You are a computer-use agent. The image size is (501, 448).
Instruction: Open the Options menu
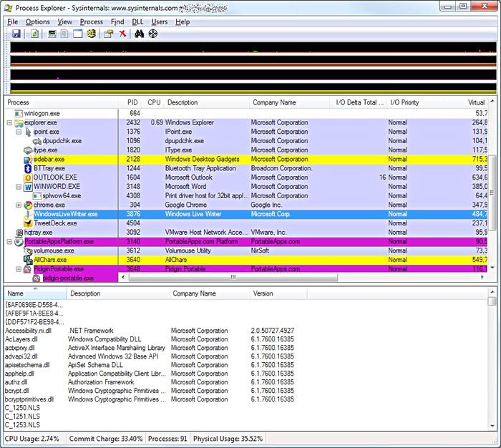click(x=38, y=21)
